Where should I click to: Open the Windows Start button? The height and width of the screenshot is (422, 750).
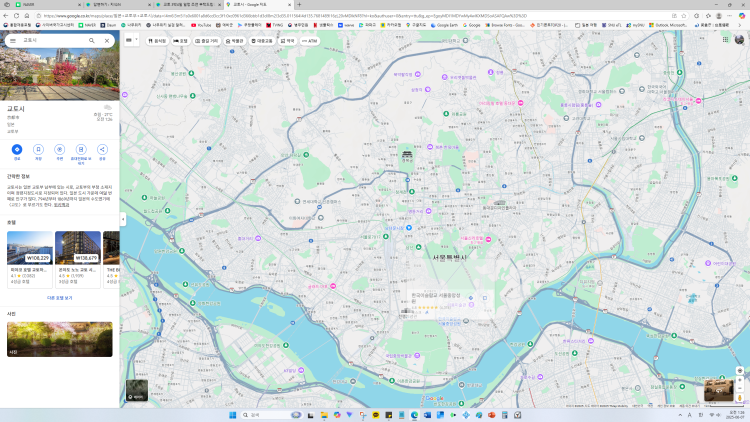coord(232,415)
